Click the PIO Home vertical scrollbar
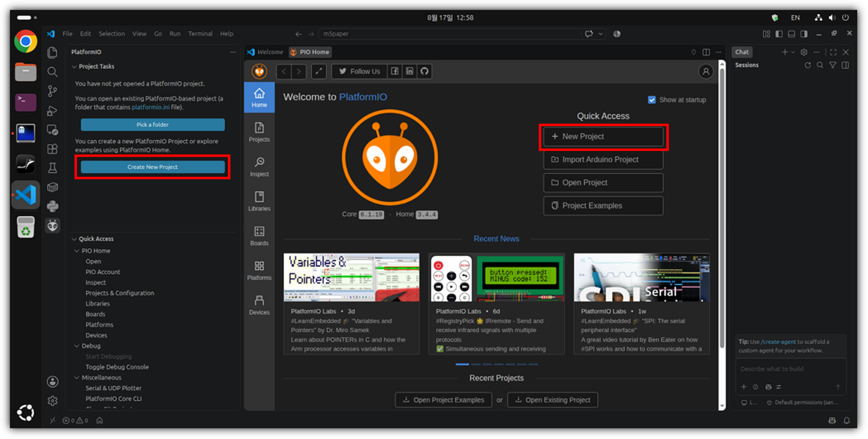Viewport: 868px width, 439px height. point(722,209)
